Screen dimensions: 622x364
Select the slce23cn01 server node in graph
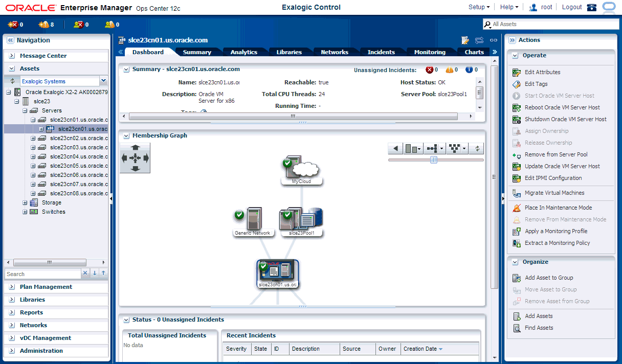click(278, 274)
